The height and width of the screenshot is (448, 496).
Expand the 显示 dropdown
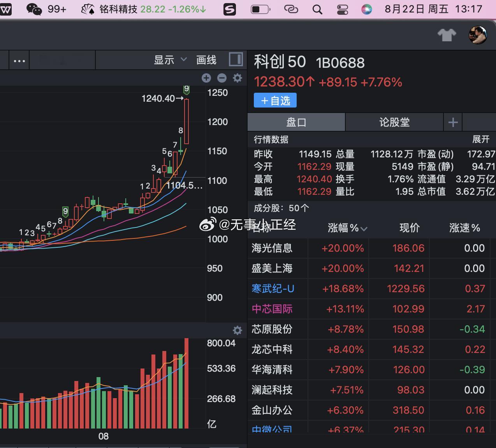coord(171,60)
